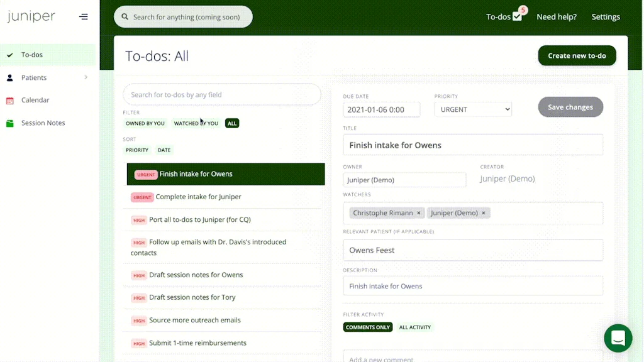This screenshot has height=362, width=644.
Task: Open the Priority dropdown set to URGENT
Action: 473,109
